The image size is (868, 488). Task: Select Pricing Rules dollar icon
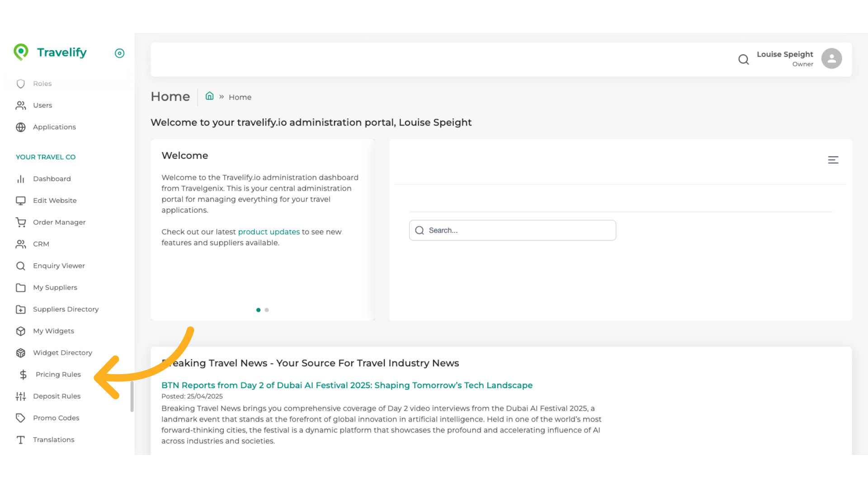[x=24, y=375]
